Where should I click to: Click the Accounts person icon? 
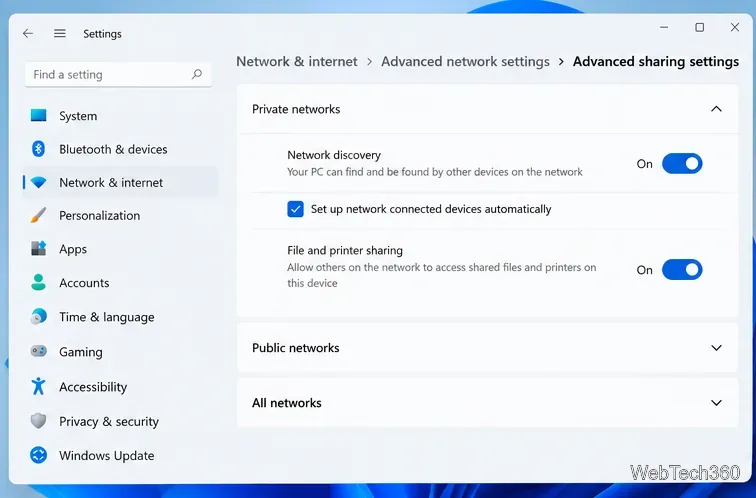[x=39, y=283]
